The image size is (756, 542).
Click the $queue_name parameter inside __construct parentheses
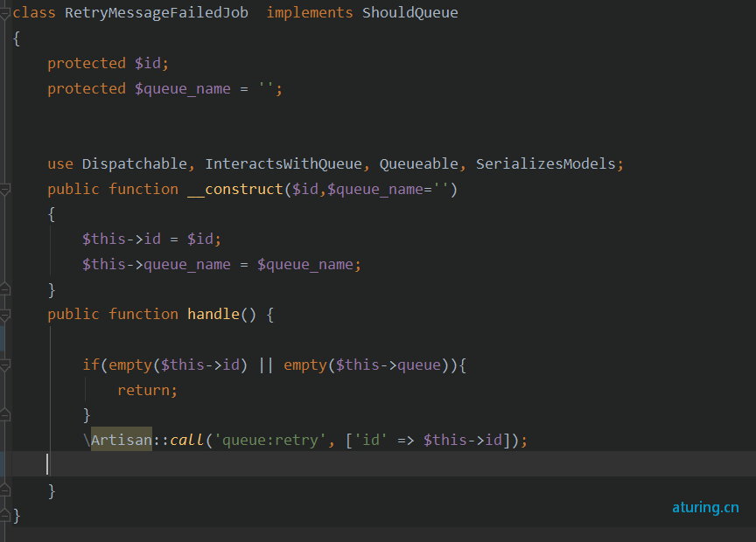point(375,189)
